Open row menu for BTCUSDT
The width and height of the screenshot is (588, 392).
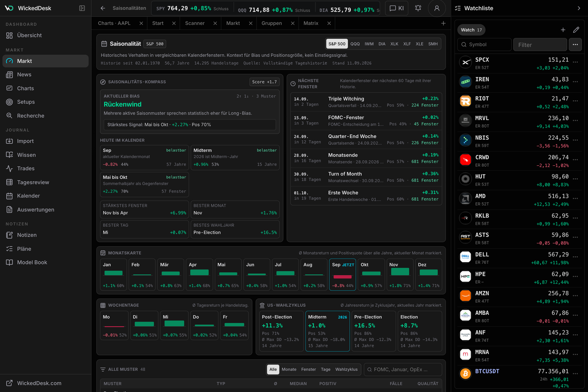click(575, 374)
